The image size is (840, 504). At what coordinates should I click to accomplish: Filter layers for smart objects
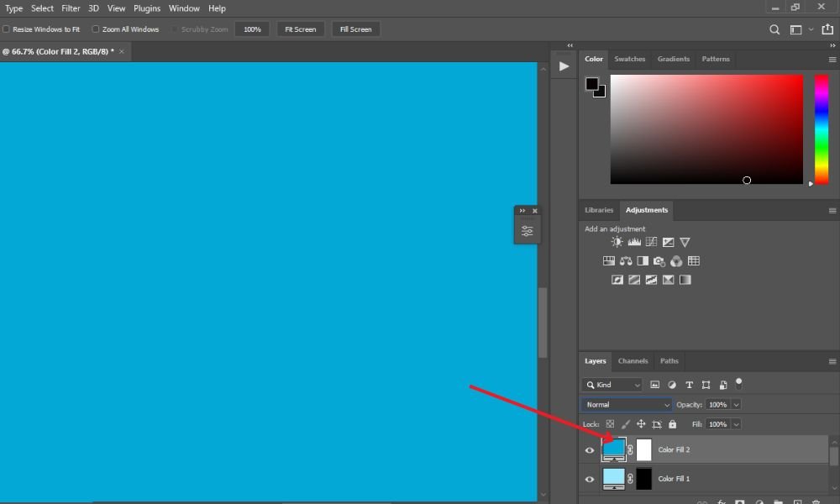click(x=722, y=385)
